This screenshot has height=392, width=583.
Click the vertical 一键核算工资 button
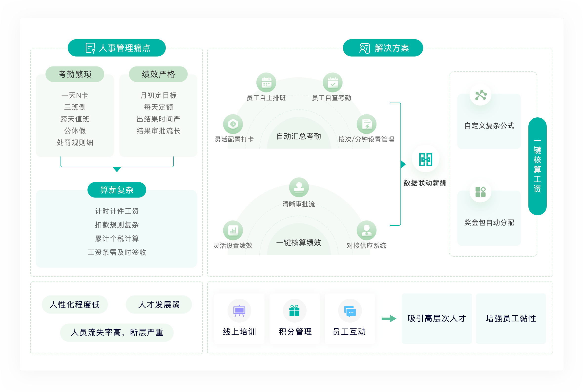(537, 166)
